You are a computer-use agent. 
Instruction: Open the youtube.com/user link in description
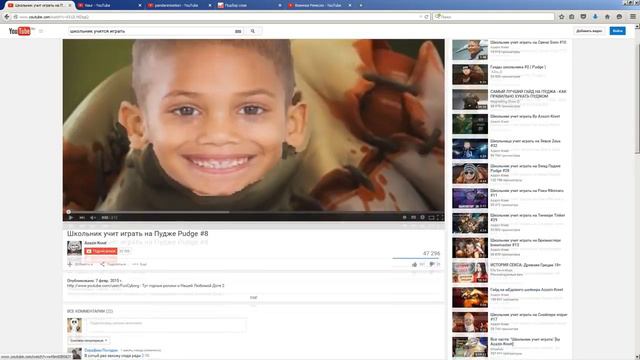pos(103,286)
